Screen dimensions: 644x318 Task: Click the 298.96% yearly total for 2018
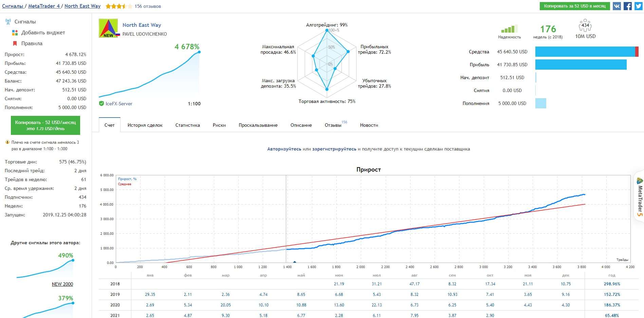[x=612, y=284]
